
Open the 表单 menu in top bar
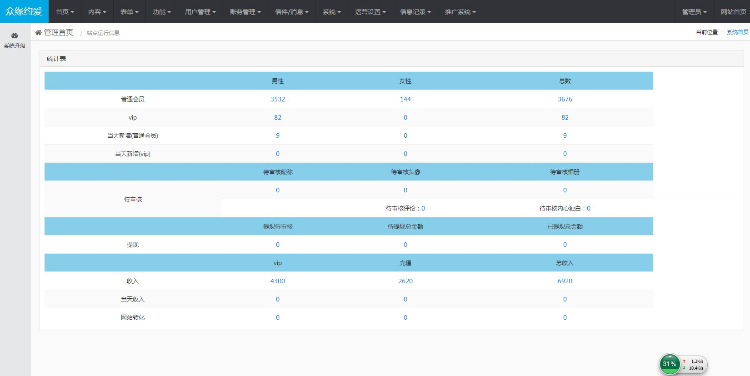pos(129,12)
